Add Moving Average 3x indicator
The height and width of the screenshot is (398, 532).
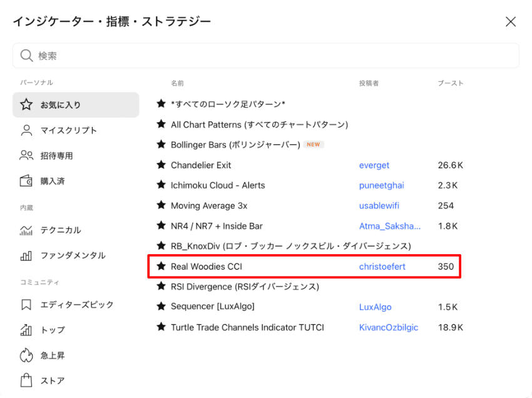209,206
